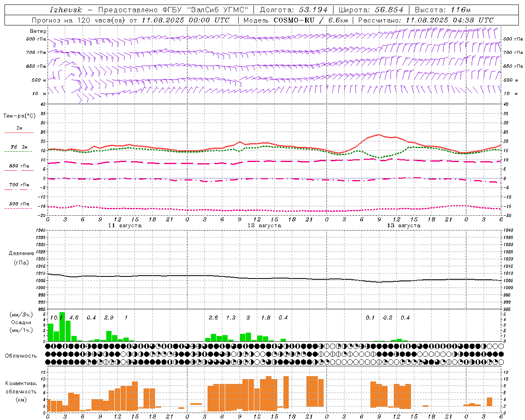Click the "Тем-ра(°C)" temperature panel label
This screenshot has width=525, height=420.
pyautogui.click(x=19, y=116)
